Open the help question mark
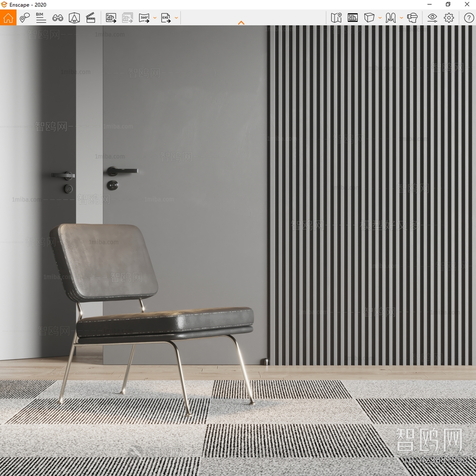The image size is (476, 476). tap(469, 18)
